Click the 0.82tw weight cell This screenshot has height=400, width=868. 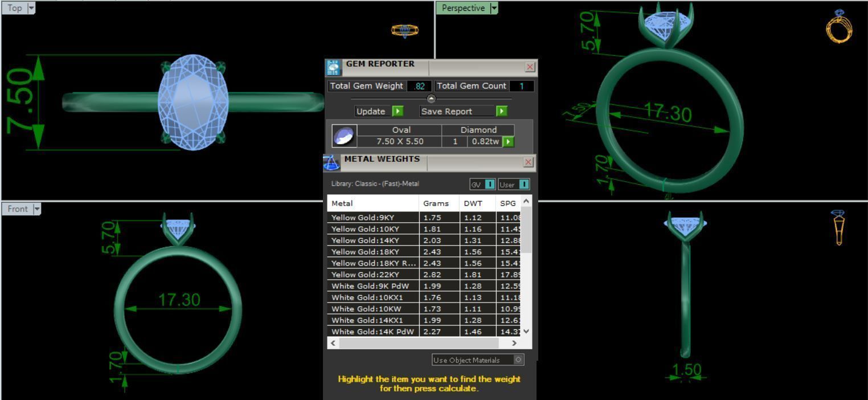485,141
